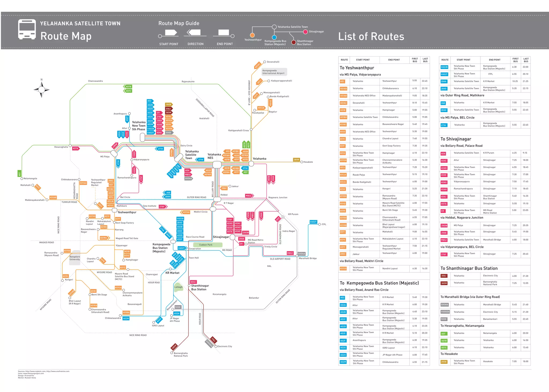Viewport: 549px width, 392px height.
Task: Select the orange Yeshwanthpur legend circle
Action: 252,35
